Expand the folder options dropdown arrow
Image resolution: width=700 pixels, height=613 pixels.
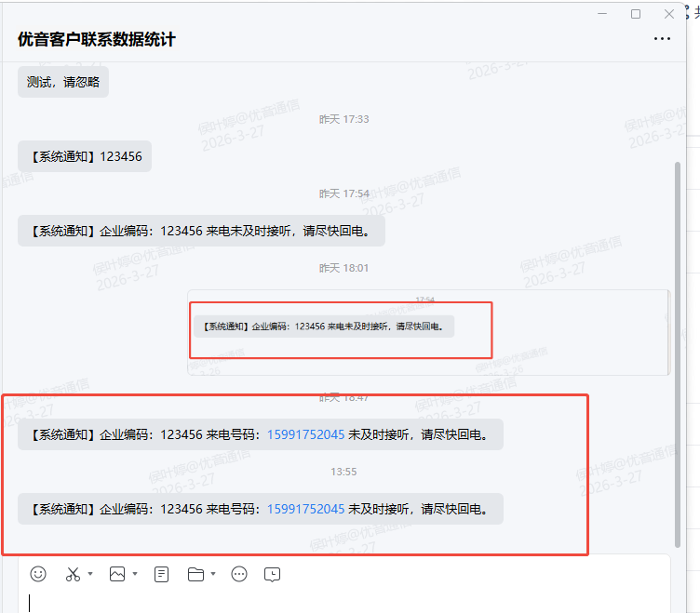coord(213,574)
